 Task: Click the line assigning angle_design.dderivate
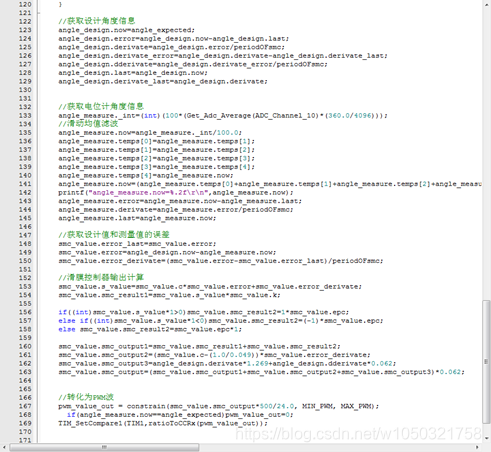pyautogui.click(x=193, y=64)
